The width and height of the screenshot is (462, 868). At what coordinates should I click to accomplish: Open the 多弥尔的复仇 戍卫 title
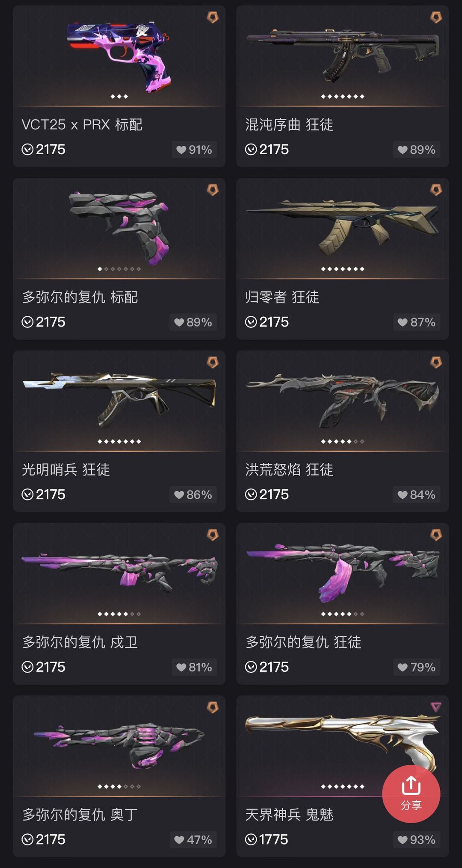[x=80, y=642]
